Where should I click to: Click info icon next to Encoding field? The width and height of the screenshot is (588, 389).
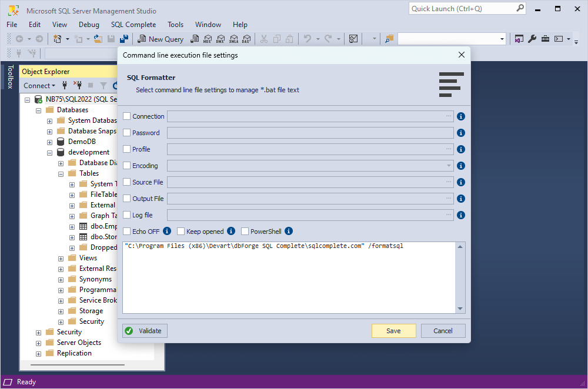(x=461, y=166)
